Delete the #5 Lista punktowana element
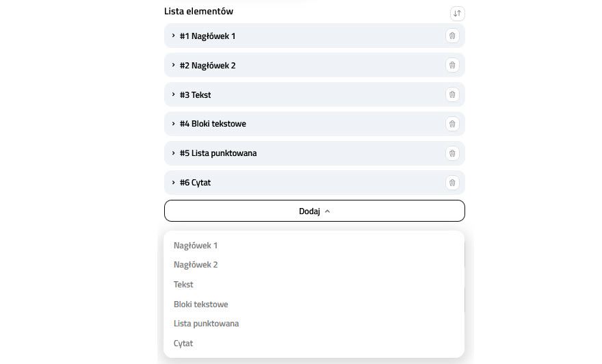This screenshot has width=602, height=364. pos(451,153)
